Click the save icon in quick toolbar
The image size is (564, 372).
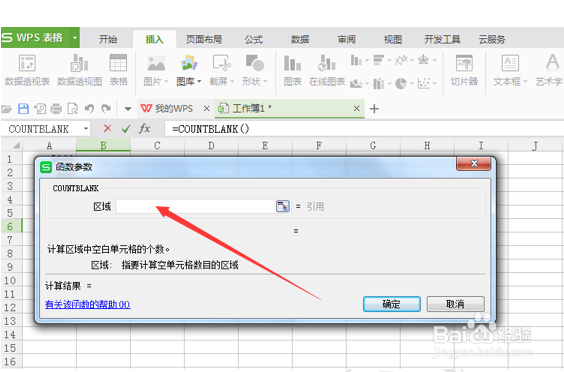23,108
